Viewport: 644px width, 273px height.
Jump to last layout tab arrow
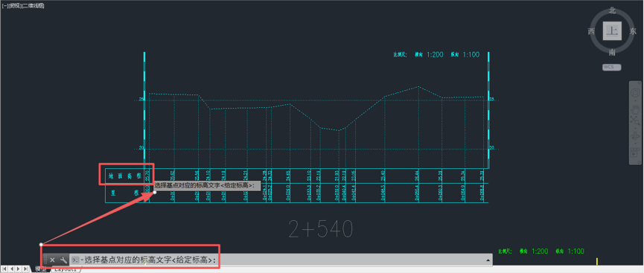pos(26,269)
